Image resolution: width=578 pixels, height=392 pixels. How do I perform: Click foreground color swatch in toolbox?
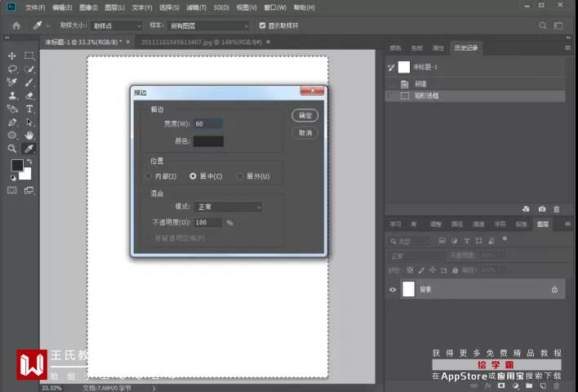coord(17,165)
